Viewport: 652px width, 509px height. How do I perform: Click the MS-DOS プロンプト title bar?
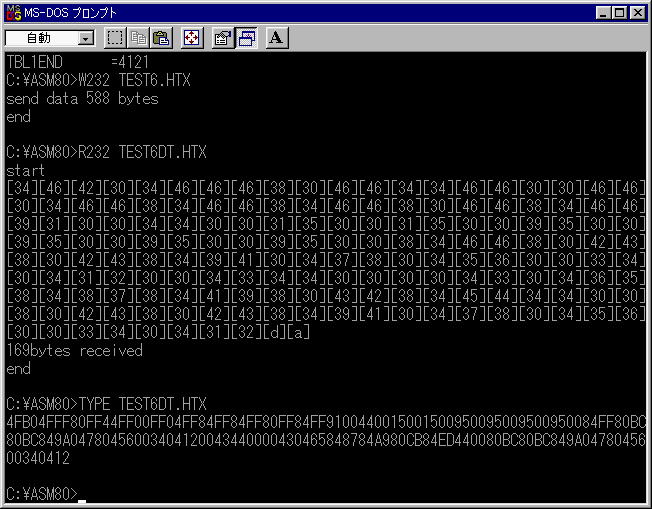(x=300, y=12)
